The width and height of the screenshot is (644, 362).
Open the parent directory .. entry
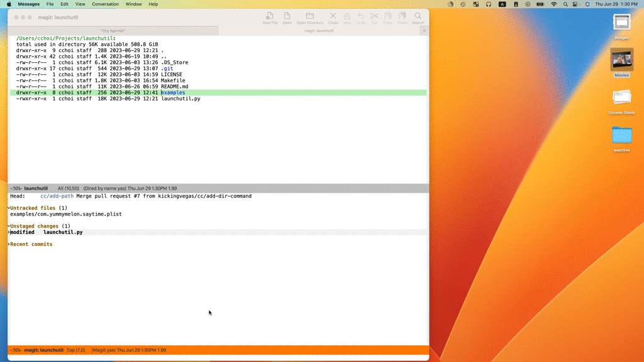(164, 57)
